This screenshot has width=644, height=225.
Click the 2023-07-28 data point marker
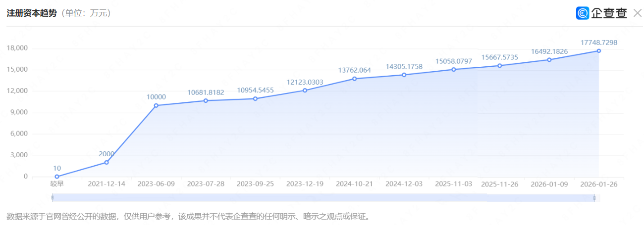206,100
